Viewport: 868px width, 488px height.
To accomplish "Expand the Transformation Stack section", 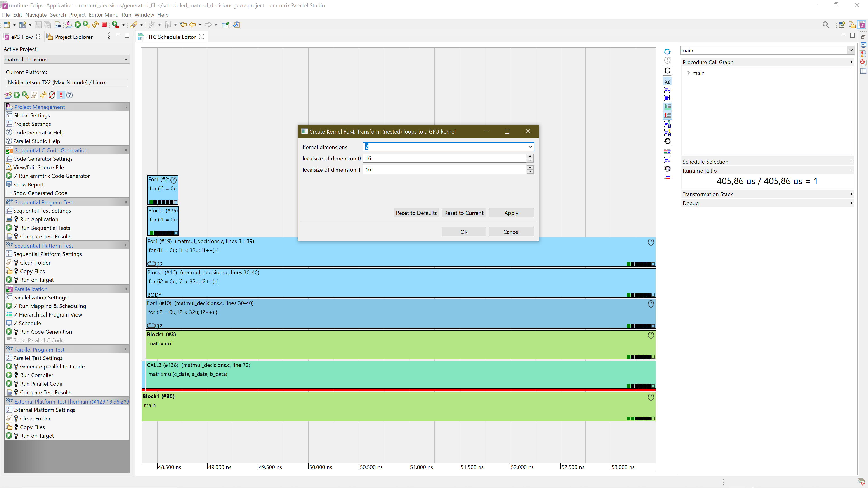I will click(x=851, y=194).
